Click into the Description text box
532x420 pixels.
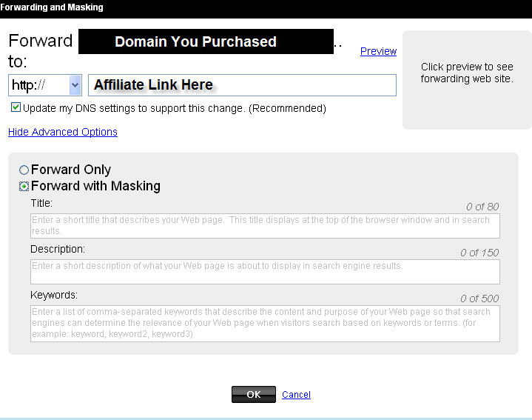pos(265,271)
